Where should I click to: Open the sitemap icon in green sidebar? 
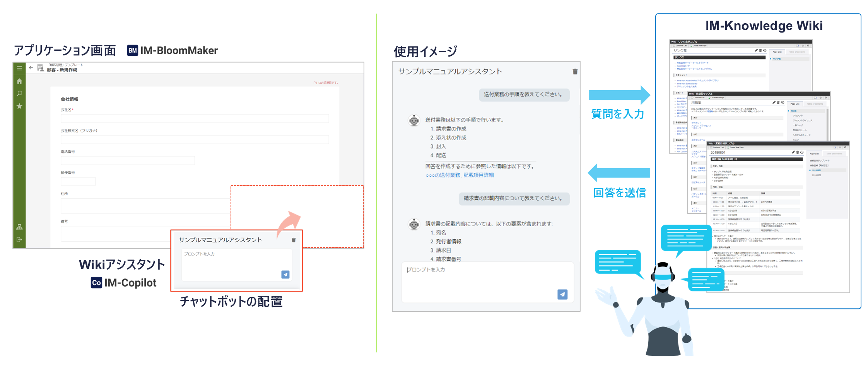click(19, 227)
